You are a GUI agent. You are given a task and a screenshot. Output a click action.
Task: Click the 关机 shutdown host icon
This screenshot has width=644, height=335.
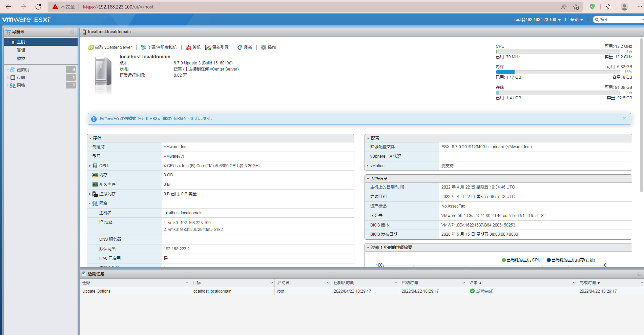(x=188, y=47)
